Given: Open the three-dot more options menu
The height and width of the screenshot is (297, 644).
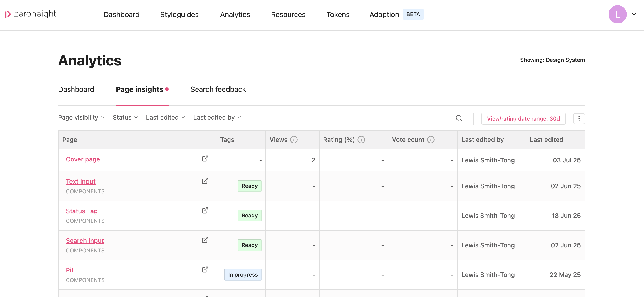Looking at the screenshot, I should pyautogui.click(x=579, y=119).
